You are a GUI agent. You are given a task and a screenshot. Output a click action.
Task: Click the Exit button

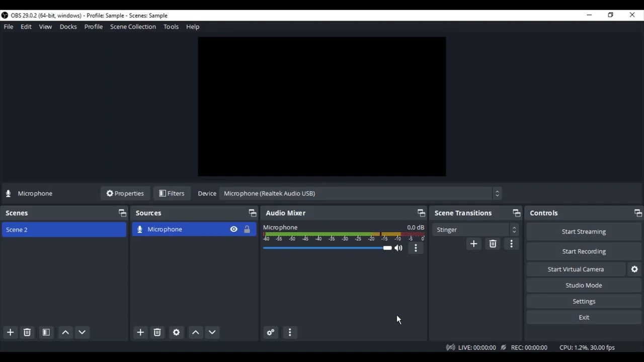point(584,318)
